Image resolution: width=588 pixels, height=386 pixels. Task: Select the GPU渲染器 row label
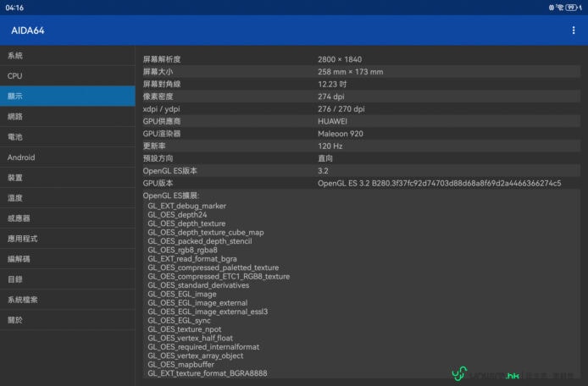[162, 134]
